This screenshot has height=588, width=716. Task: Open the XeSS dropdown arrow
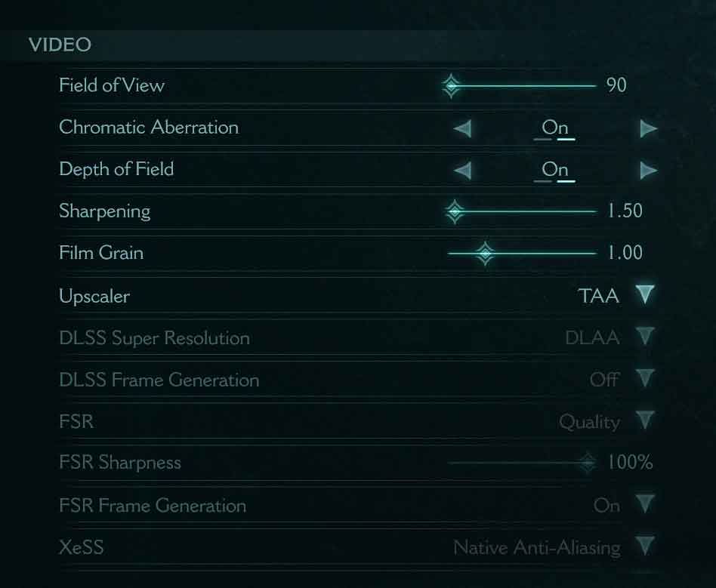point(644,546)
